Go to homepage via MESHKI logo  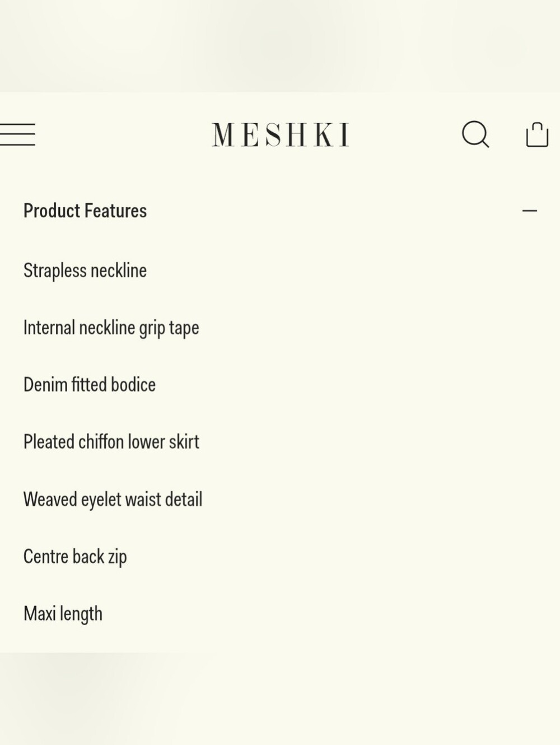coord(280,135)
